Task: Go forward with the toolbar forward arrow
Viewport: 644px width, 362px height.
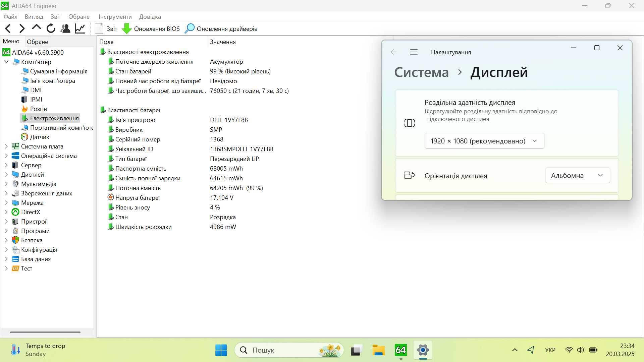Action: 22,29
